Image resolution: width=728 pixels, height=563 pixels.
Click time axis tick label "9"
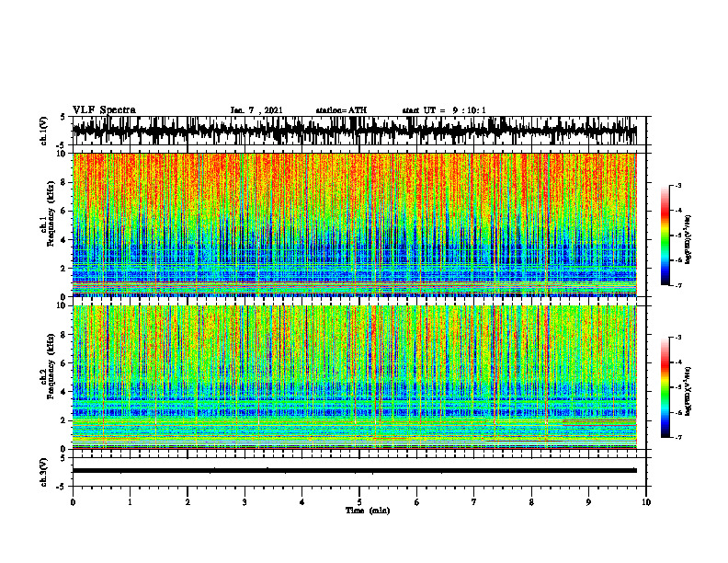coord(588,502)
